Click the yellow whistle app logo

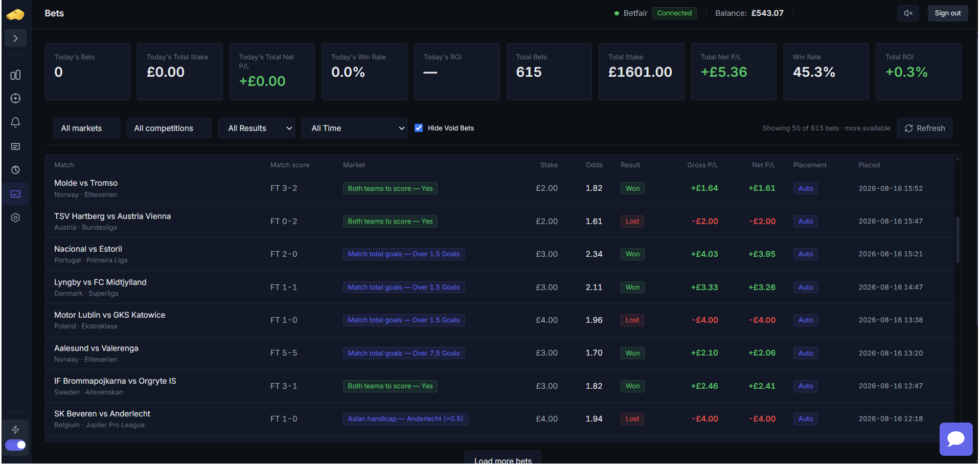click(x=15, y=14)
